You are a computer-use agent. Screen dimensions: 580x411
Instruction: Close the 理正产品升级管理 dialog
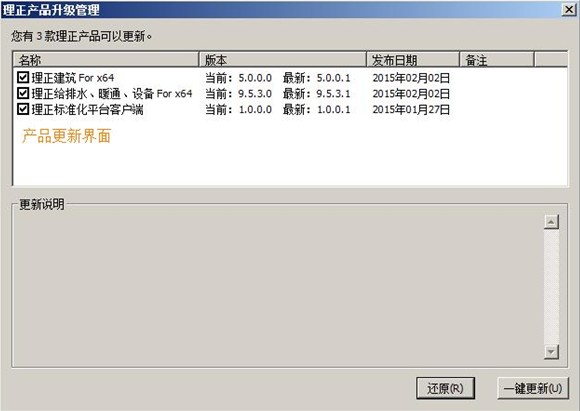click(569, 10)
